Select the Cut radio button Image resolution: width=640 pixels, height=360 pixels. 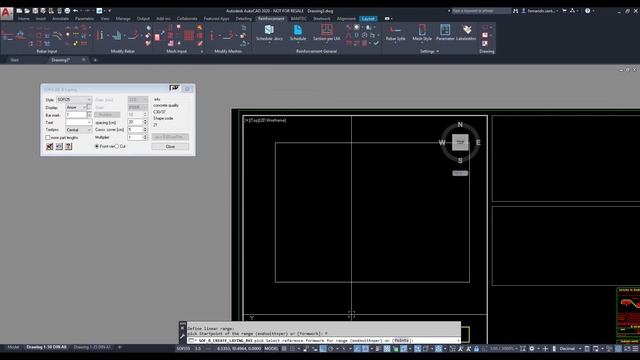pyautogui.click(x=117, y=146)
